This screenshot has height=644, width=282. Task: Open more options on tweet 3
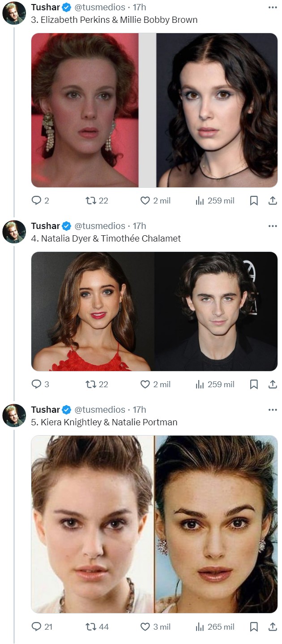click(272, 8)
